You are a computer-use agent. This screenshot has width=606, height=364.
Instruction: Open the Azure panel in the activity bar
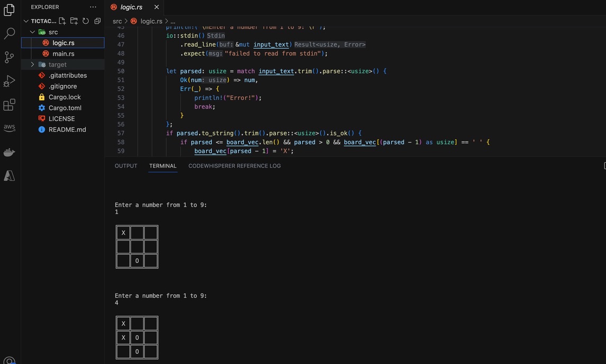(x=9, y=176)
